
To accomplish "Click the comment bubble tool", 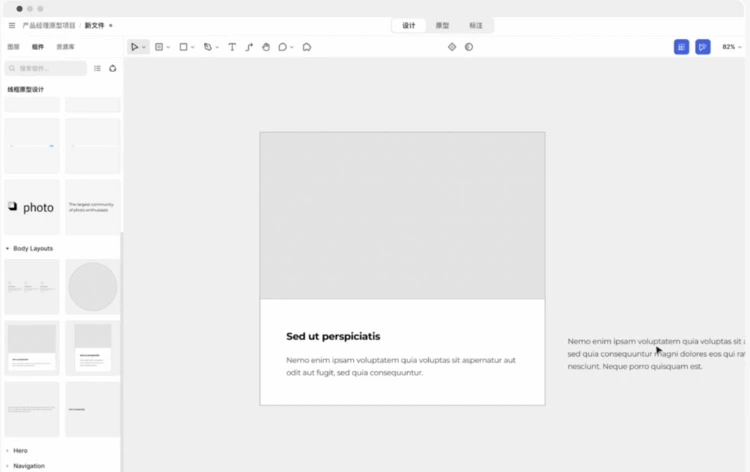I will coord(283,47).
